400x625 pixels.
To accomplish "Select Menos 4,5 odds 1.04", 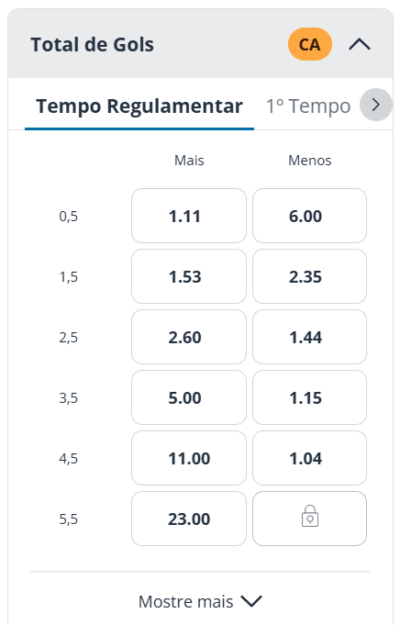I will pyautogui.click(x=310, y=458).
